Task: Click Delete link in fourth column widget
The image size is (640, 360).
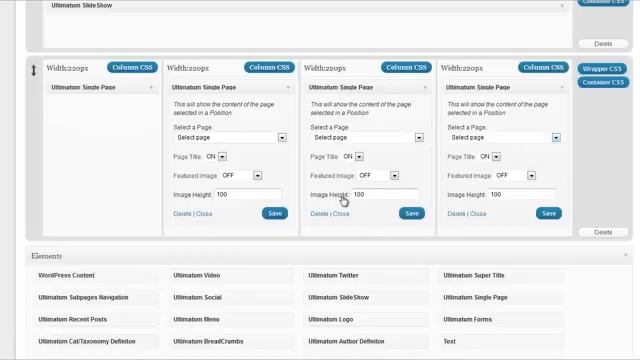Action: (x=456, y=214)
